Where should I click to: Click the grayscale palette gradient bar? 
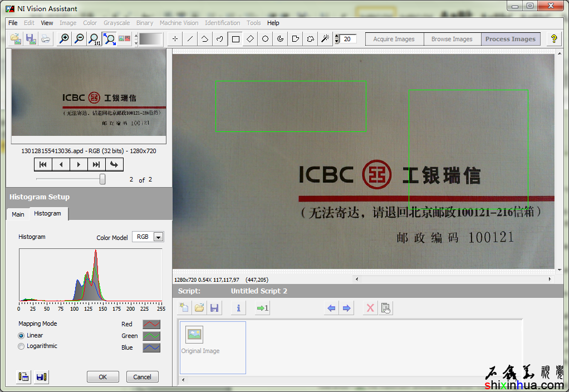click(x=150, y=39)
